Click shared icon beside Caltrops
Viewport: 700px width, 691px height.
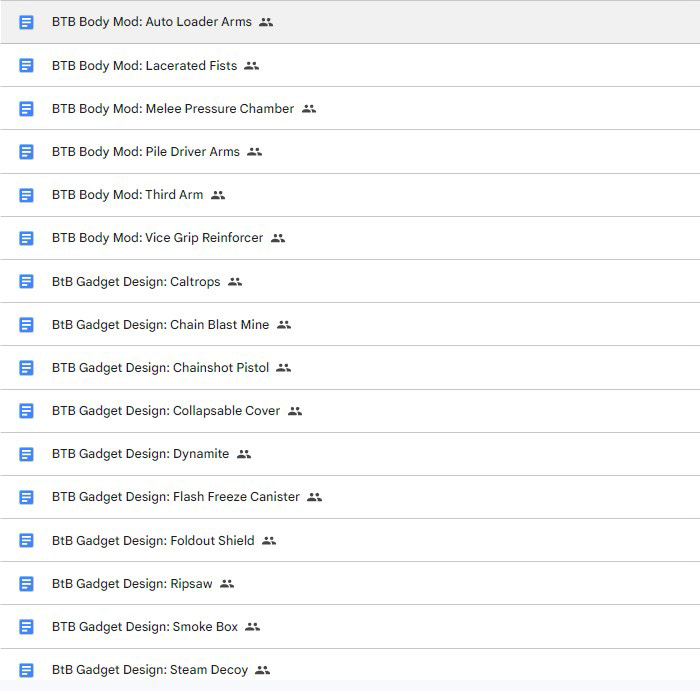[x=235, y=282]
